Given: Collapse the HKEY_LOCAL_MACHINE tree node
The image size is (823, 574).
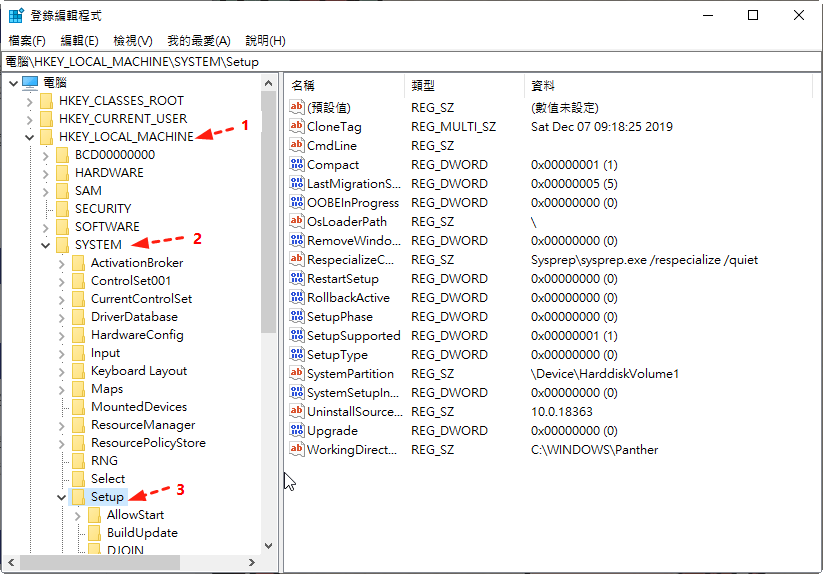Looking at the screenshot, I should point(29,137).
